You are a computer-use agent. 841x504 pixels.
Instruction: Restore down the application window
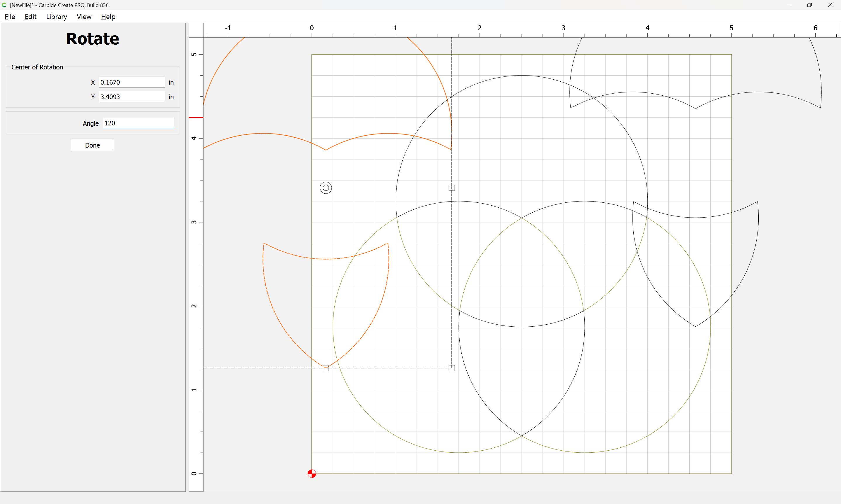tap(809, 5)
